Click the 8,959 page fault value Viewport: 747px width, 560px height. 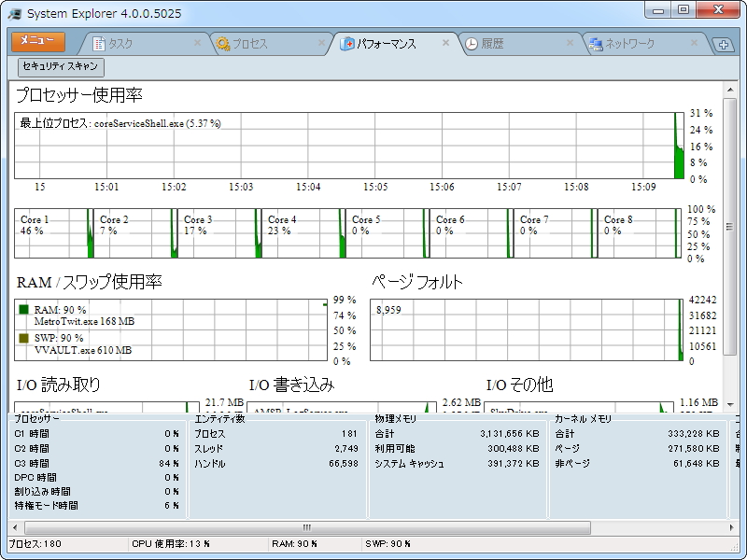click(x=388, y=310)
